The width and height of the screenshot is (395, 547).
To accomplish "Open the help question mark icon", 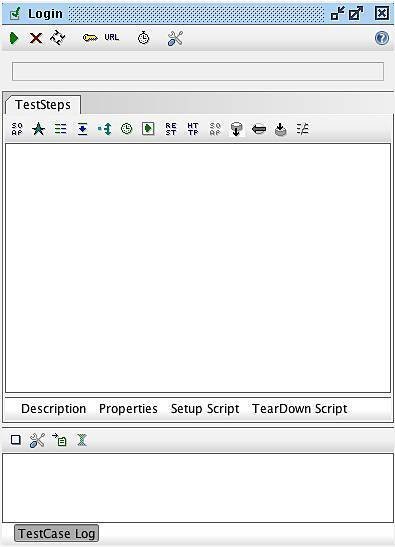I will click(x=382, y=38).
